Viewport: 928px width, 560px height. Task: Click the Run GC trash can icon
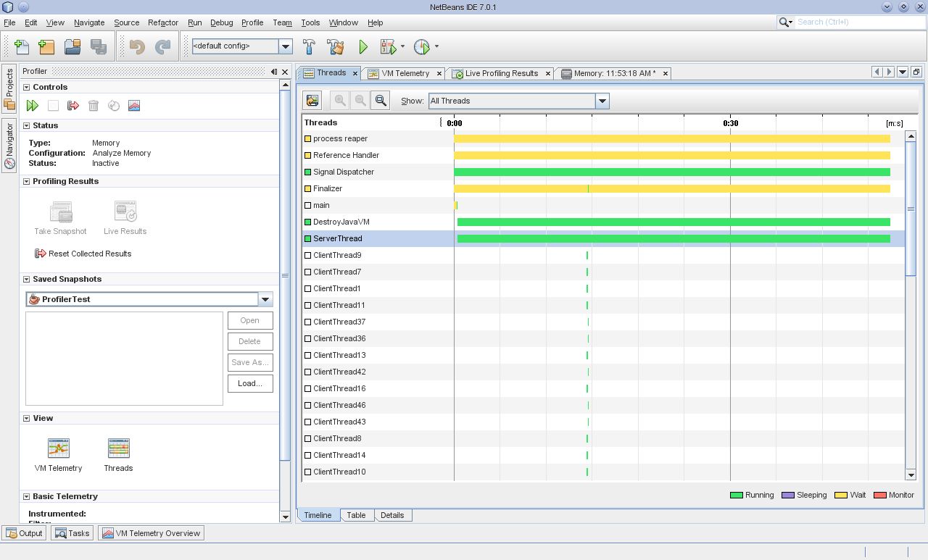[x=94, y=106]
